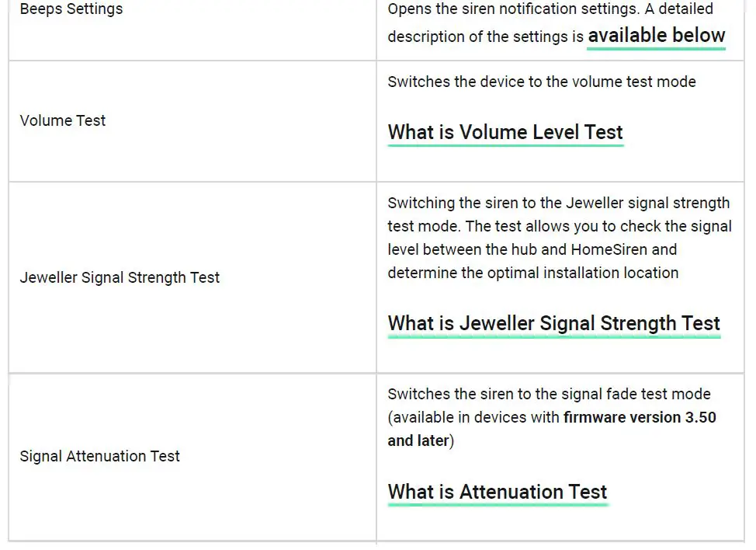This screenshot has height=550, width=756.
Task: Click "determine the optimal installation location" text
Action: coord(533,273)
